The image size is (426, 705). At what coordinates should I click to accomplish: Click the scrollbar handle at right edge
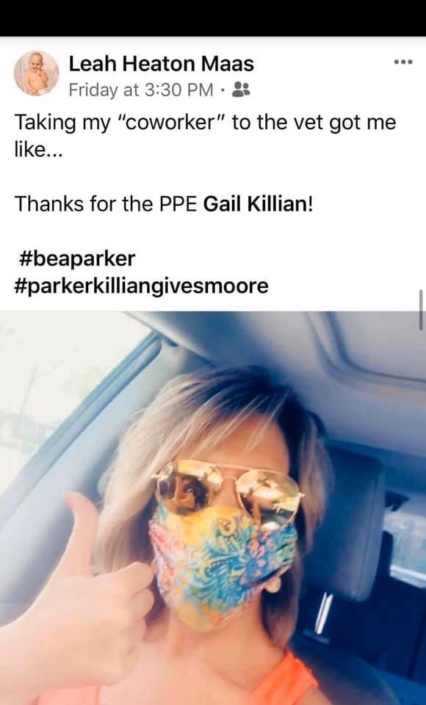(x=421, y=310)
